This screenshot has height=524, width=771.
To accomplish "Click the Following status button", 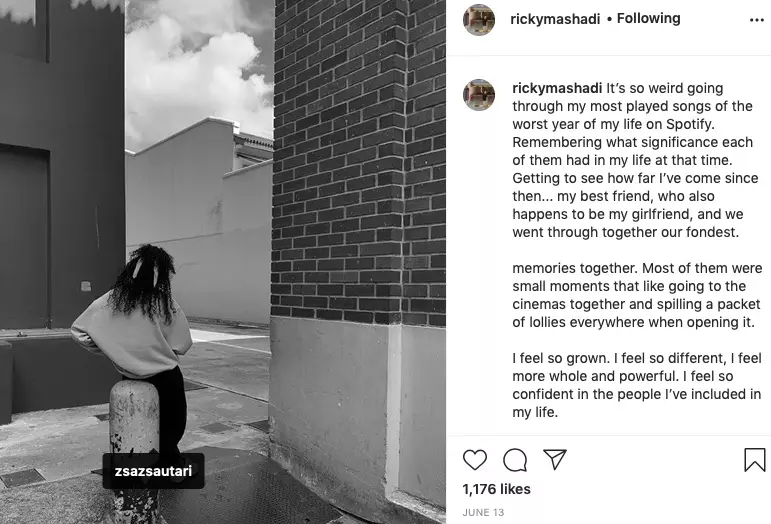I will pyautogui.click(x=648, y=19).
